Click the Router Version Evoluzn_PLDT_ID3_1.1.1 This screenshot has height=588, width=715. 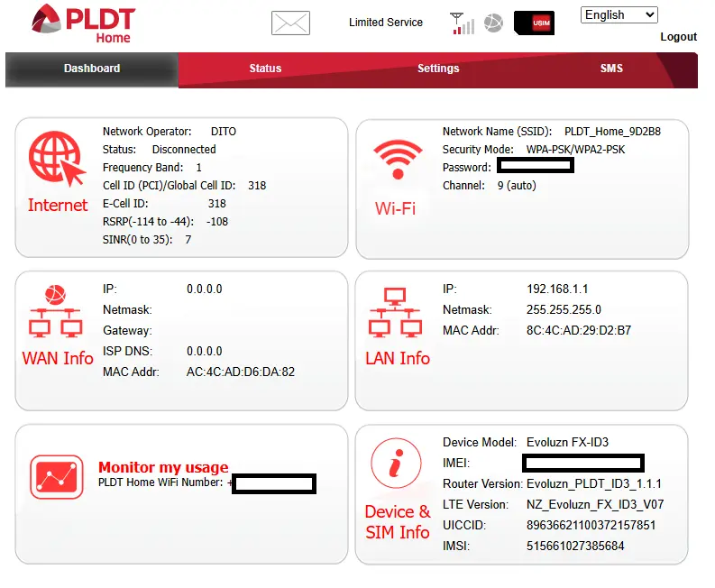coord(593,484)
